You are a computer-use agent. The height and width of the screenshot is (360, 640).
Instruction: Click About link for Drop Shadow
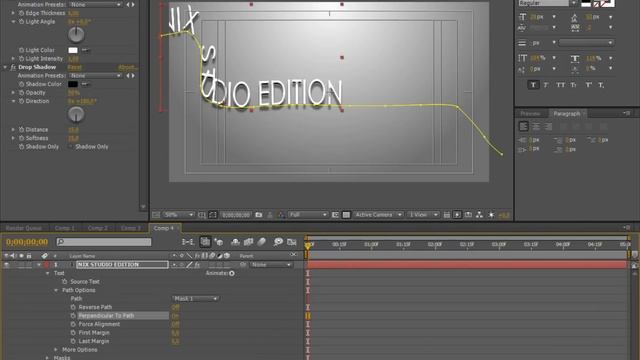coord(128,67)
